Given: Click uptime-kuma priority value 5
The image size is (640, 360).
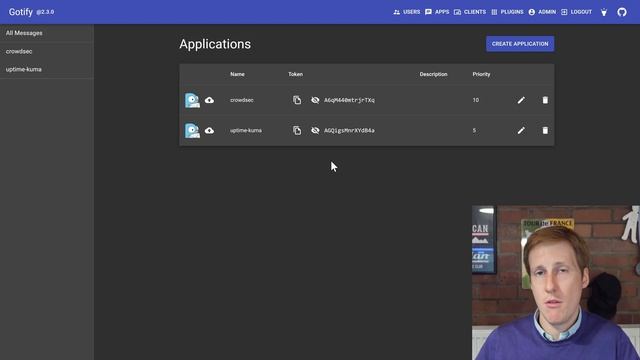Looking at the screenshot, I should coord(474,131).
